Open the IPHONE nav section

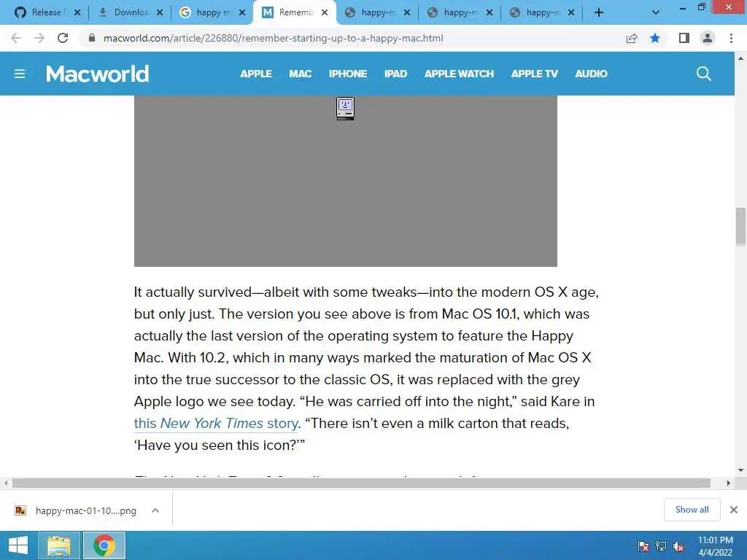tap(348, 74)
